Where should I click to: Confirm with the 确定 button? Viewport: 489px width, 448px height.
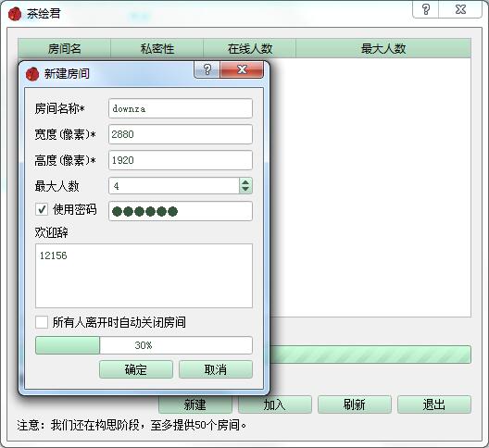point(136,369)
